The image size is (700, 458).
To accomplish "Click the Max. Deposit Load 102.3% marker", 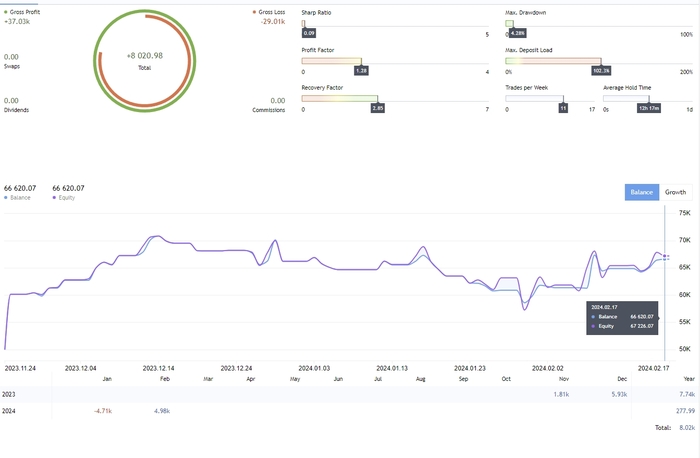I will pos(601,71).
